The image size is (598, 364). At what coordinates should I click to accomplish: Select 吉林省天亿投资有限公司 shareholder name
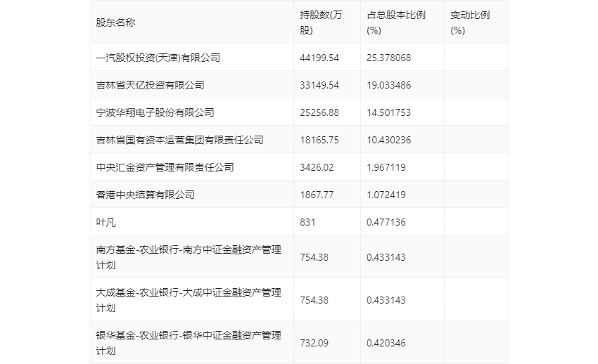[151, 85]
